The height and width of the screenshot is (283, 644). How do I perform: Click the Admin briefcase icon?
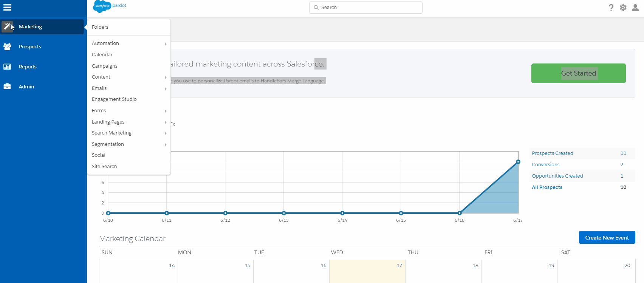7,87
